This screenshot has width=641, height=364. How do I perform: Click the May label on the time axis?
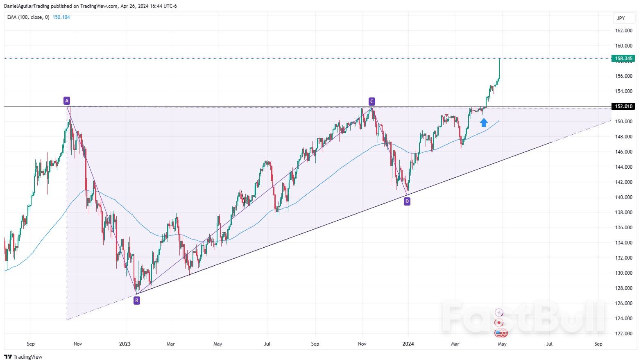[x=502, y=344]
